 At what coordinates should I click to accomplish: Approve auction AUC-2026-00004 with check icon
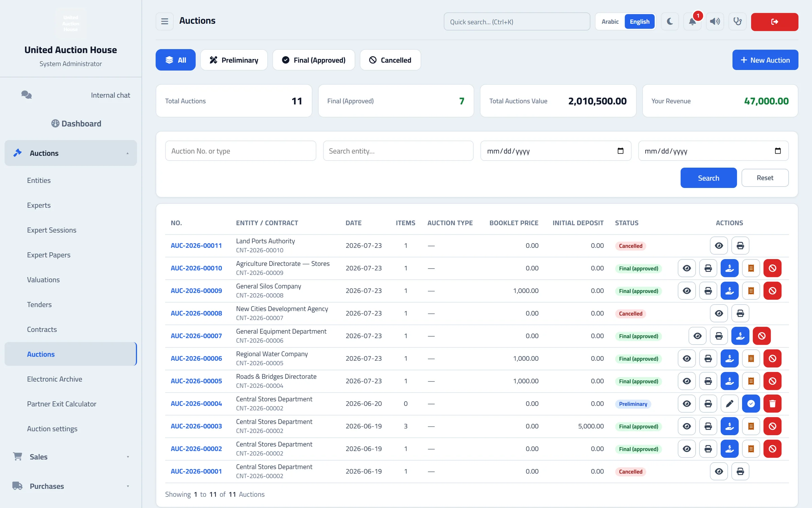pos(751,404)
